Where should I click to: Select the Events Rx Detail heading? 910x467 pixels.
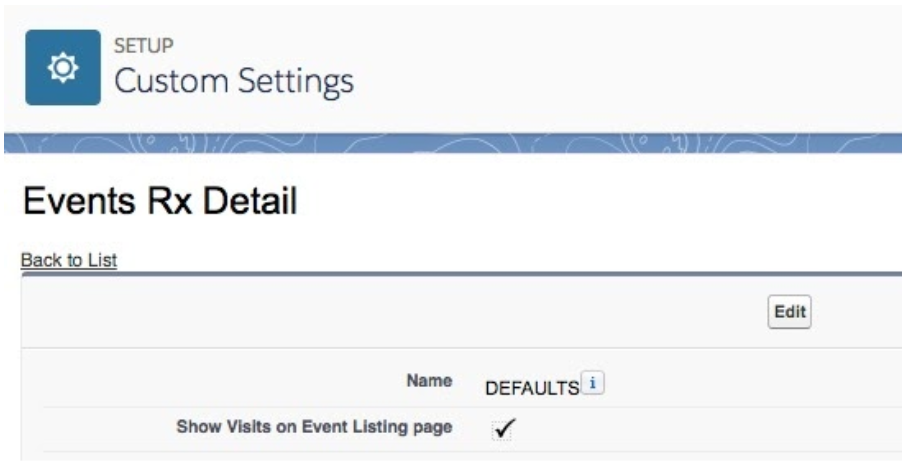click(160, 201)
